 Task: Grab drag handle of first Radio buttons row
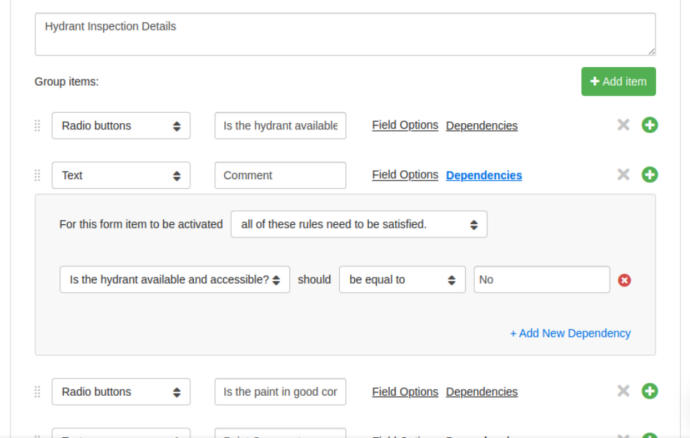click(x=38, y=126)
